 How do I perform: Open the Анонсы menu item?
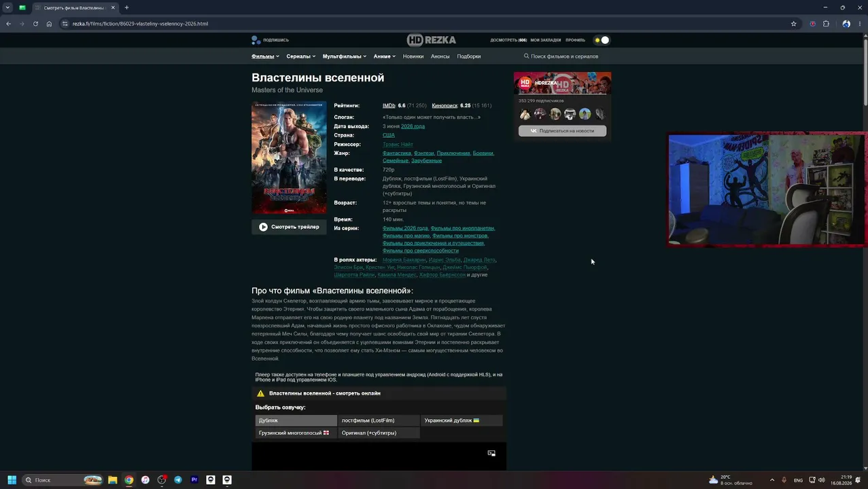pyautogui.click(x=440, y=56)
